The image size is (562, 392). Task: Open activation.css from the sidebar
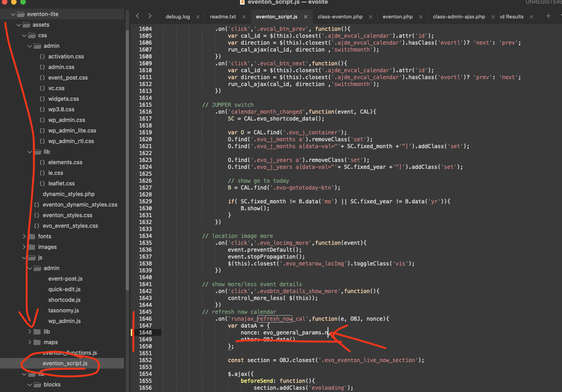[x=66, y=57]
